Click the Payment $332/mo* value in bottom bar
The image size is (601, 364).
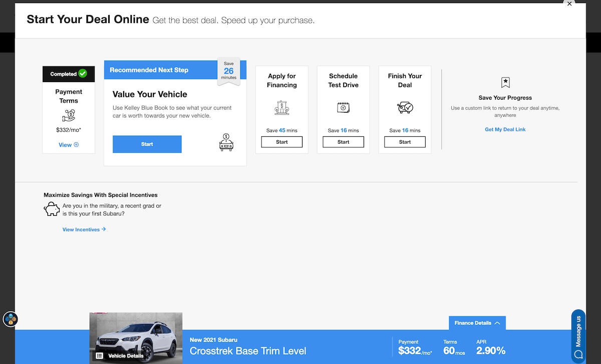415,350
